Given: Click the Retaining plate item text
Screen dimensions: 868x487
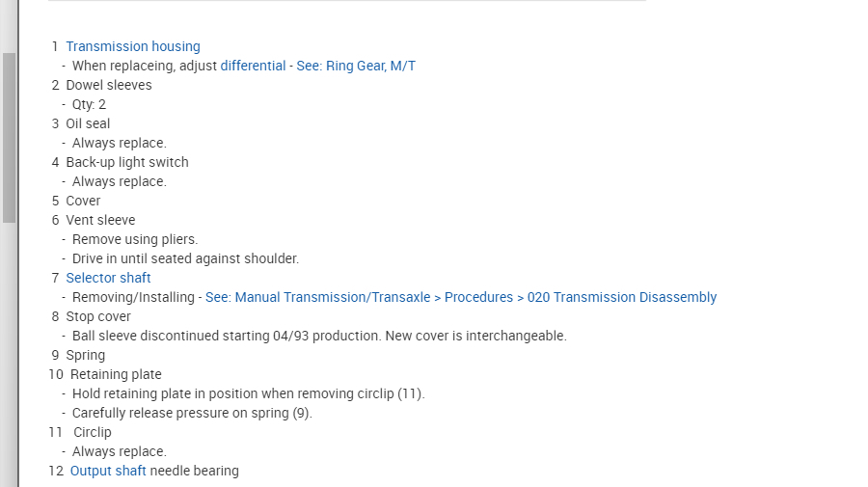Looking at the screenshot, I should click(x=116, y=374).
